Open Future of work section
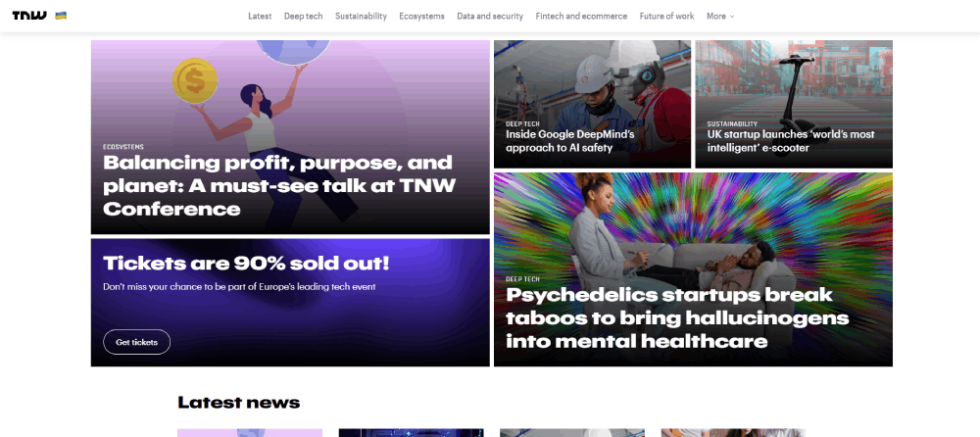Screen dimensions: 980x437 [x=666, y=17]
